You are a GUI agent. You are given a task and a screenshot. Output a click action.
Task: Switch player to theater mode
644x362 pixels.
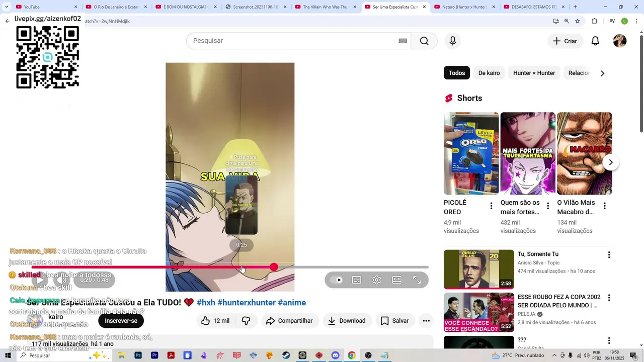pos(397,280)
